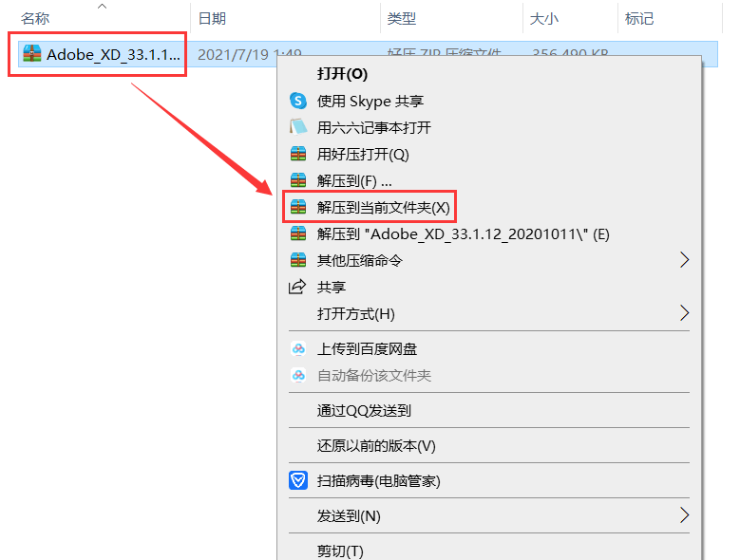This screenshot has height=560, width=740.
Task: Click the 电脑管家 shield icon
Action: (x=297, y=480)
